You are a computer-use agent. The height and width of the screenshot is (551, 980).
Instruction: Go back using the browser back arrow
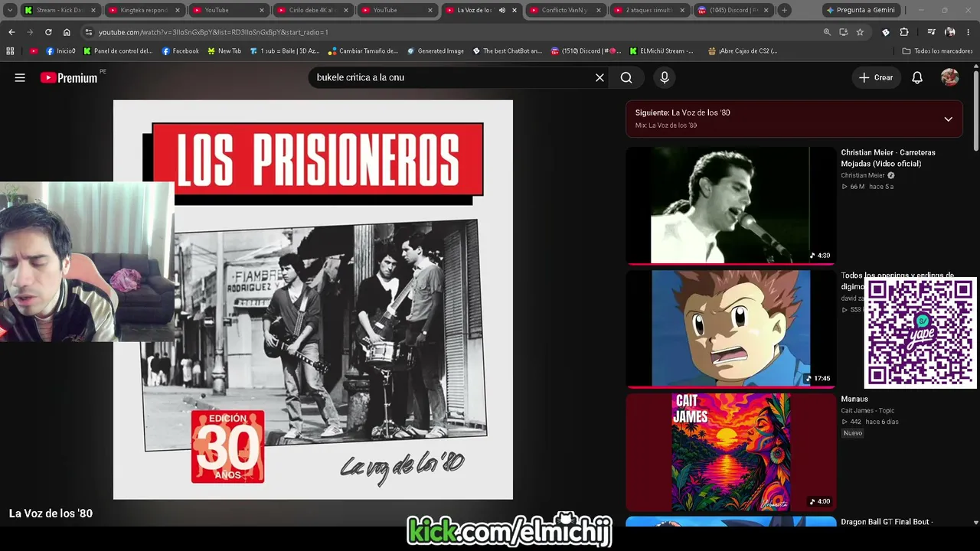point(11,32)
